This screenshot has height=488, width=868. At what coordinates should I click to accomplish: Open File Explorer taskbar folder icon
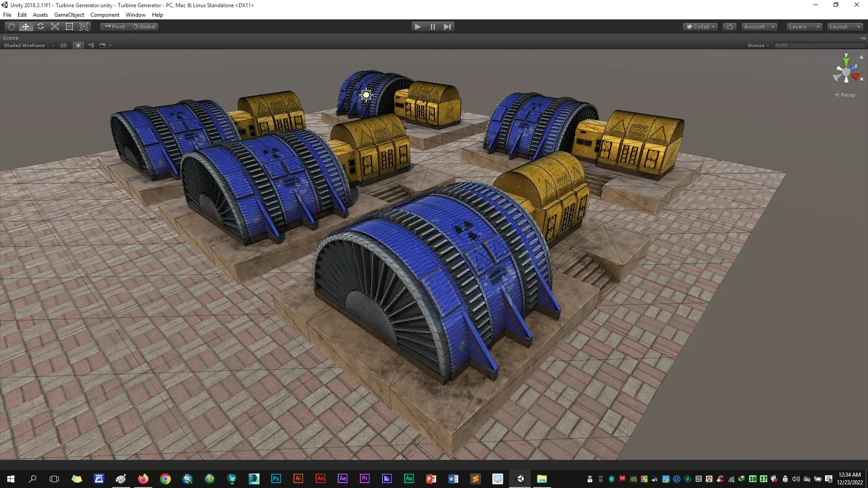point(542,479)
